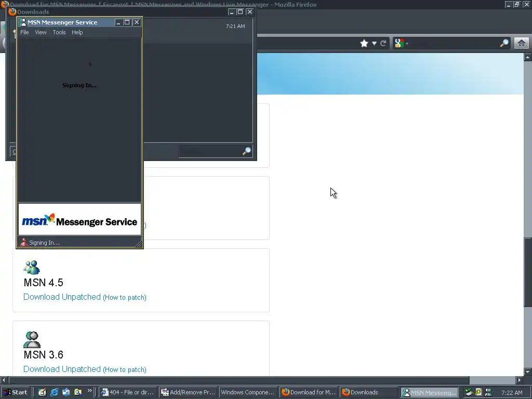Click the Firefox search bar magnifier icon
This screenshot has width=532, height=399.
point(504,43)
